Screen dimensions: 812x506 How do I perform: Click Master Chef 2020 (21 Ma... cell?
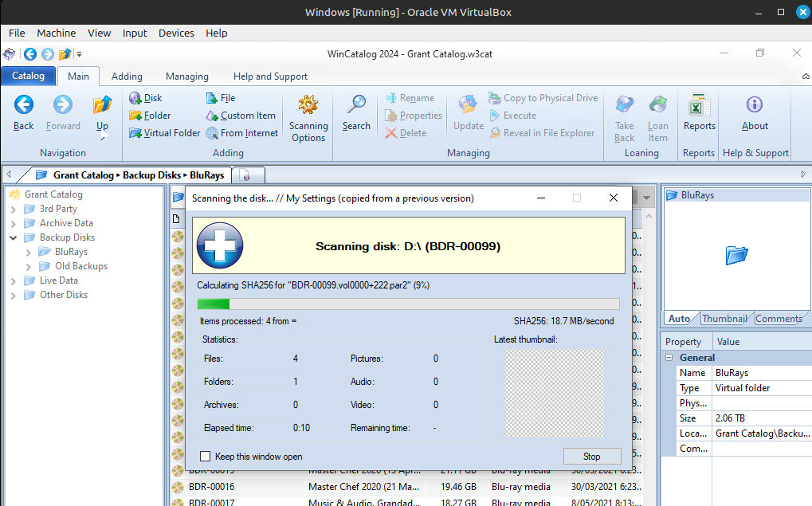tap(363, 487)
